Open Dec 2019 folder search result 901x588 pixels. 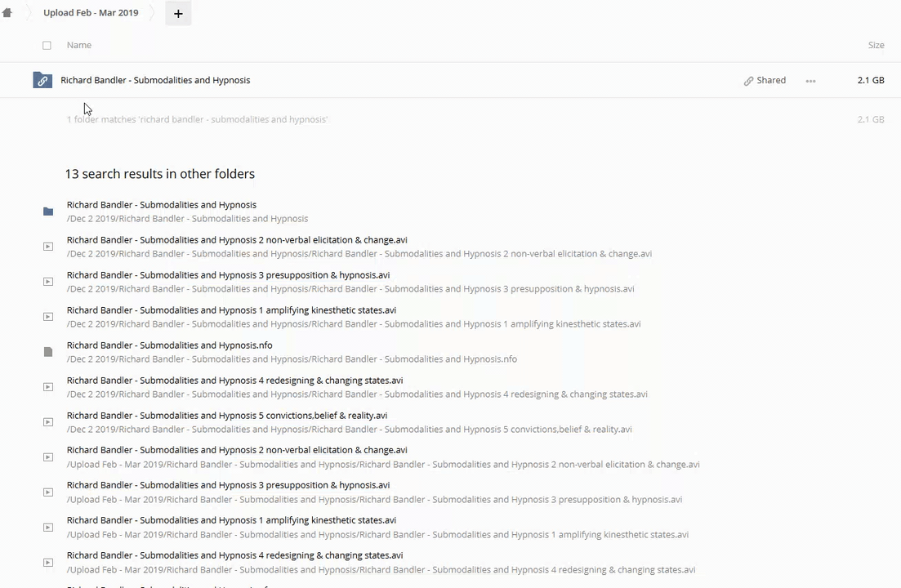(x=162, y=205)
